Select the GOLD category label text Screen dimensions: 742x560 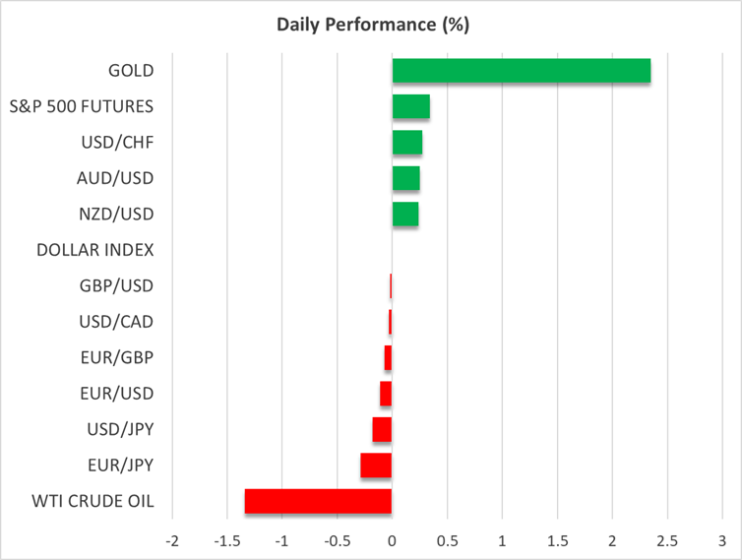click(x=132, y=71)
